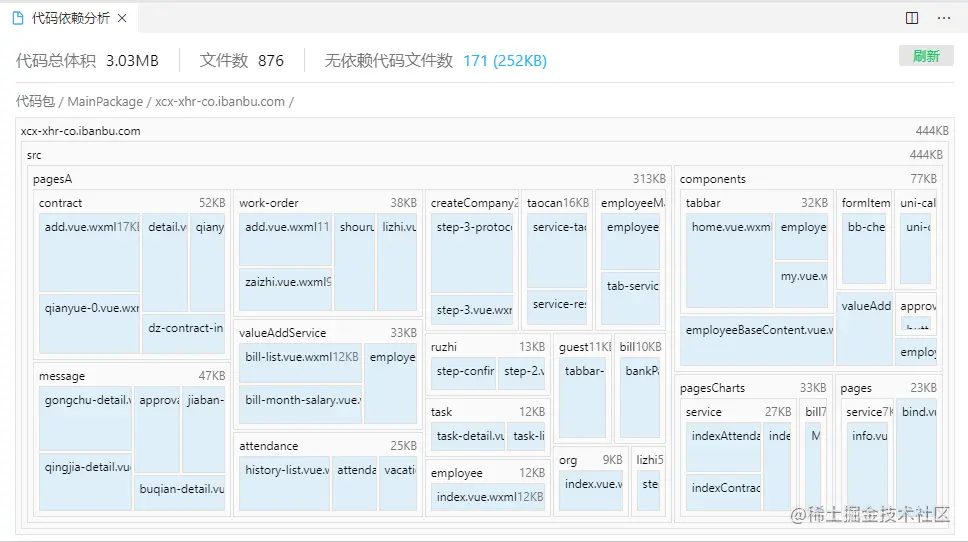The image size is (968, 542).
Task: Open the employee 12KB folder
Action: 488,472
